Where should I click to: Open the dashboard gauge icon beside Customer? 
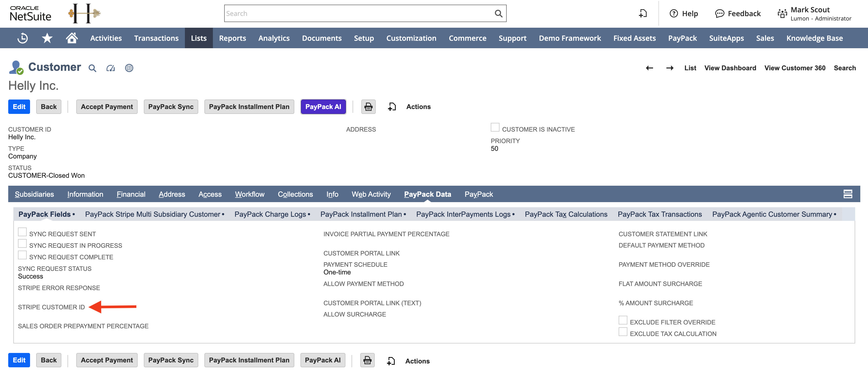[110, 68]
